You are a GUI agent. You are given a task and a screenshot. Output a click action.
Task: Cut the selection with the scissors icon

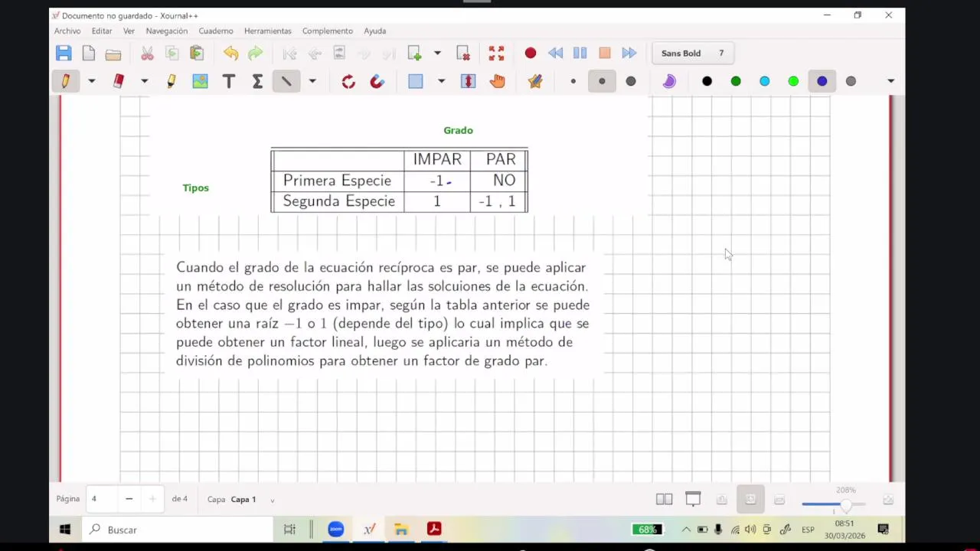tap(147, 54)
